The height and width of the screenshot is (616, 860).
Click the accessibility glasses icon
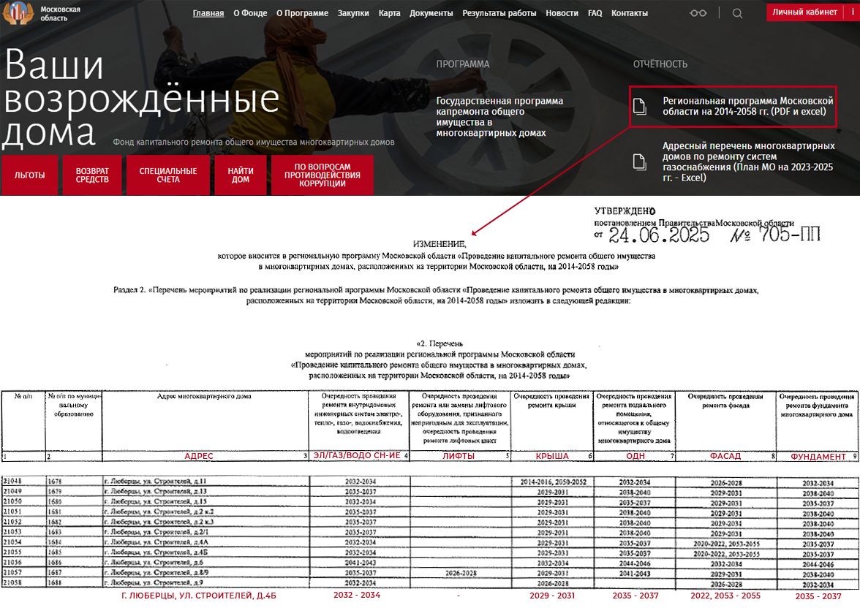pyautogui.click(x=698, y=13)
